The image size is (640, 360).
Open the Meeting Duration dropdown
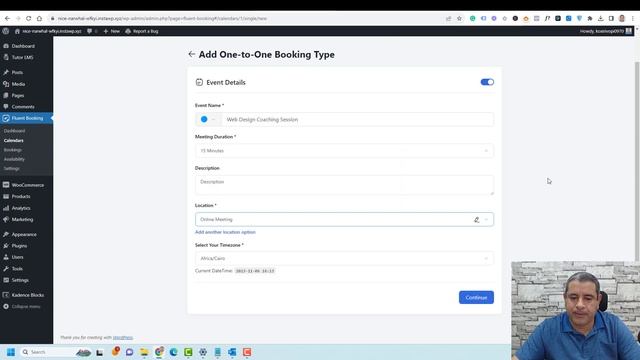coord(344,151)
